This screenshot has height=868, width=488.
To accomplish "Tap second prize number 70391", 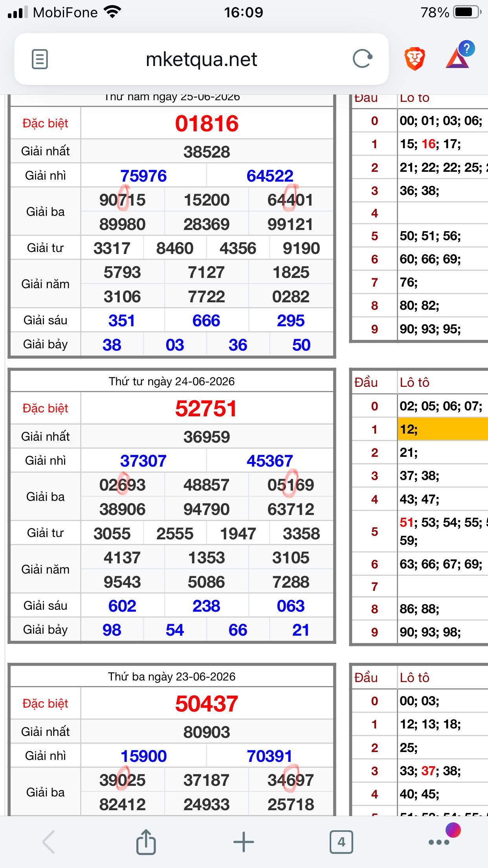I will 270,756.
